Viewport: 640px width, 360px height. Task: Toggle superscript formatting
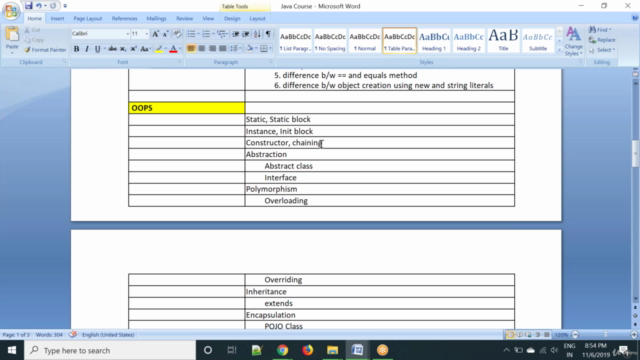133,49
